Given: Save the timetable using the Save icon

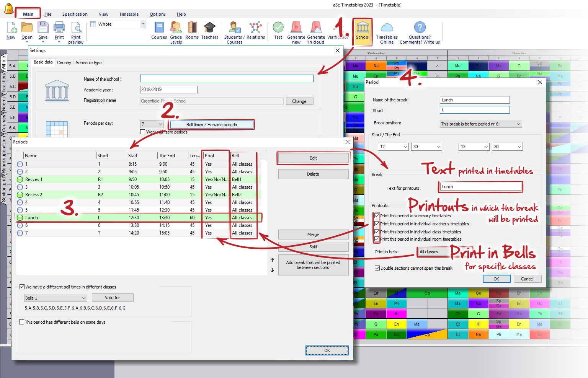Looking at the screenshot, I should click(x=43, y=28).
